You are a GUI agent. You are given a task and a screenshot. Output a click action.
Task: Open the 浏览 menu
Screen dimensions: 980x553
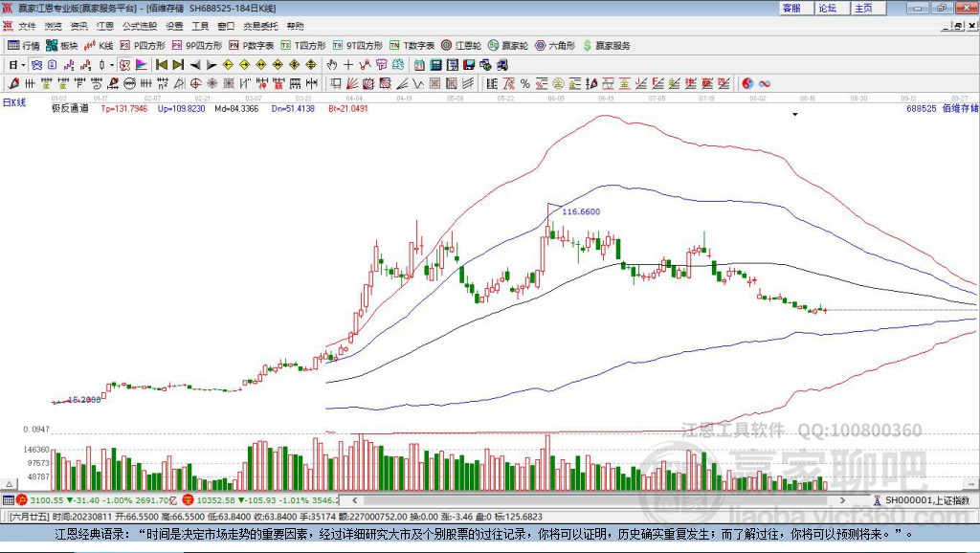(x=54, y=26)
